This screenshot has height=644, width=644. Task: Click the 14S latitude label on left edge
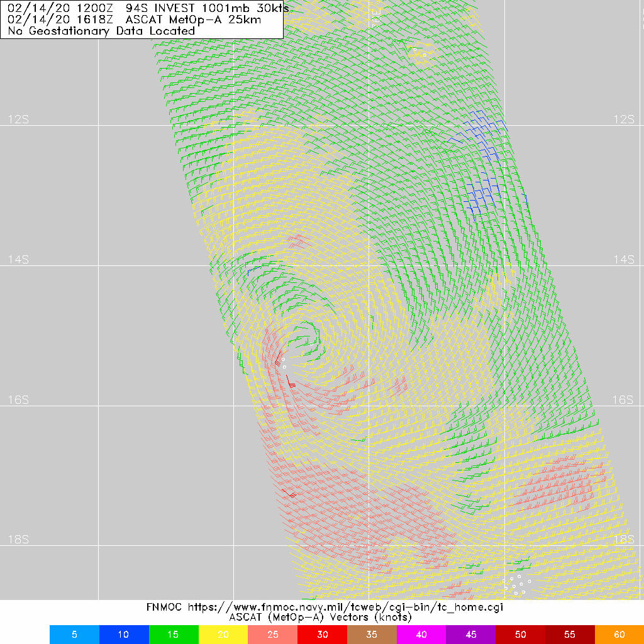coord(18,260)
